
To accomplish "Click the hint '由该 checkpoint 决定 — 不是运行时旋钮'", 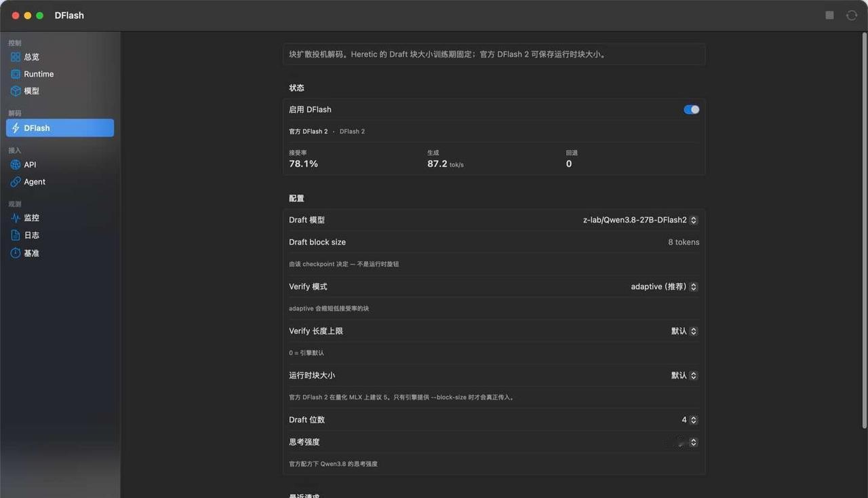I will pos(344,264).
